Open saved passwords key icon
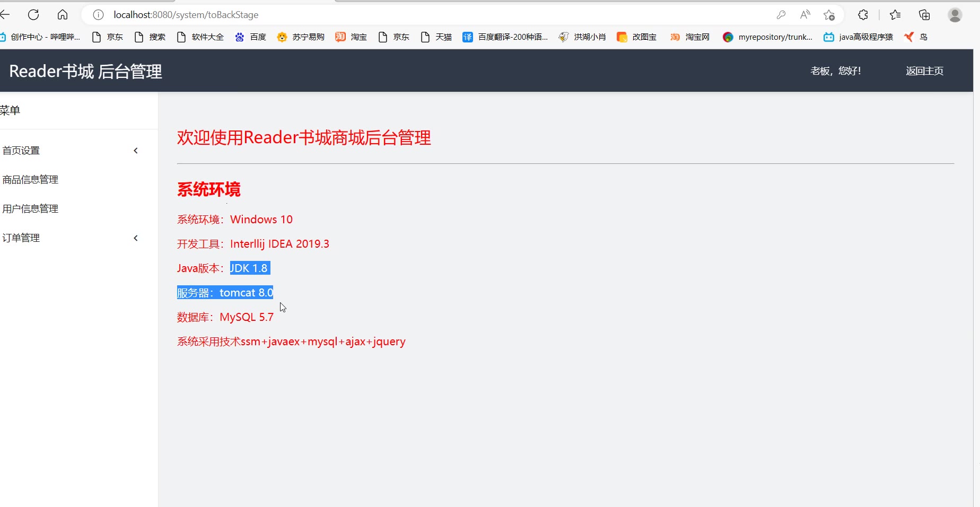Screen dimensions: 980x507 click(x=781, y=15)
